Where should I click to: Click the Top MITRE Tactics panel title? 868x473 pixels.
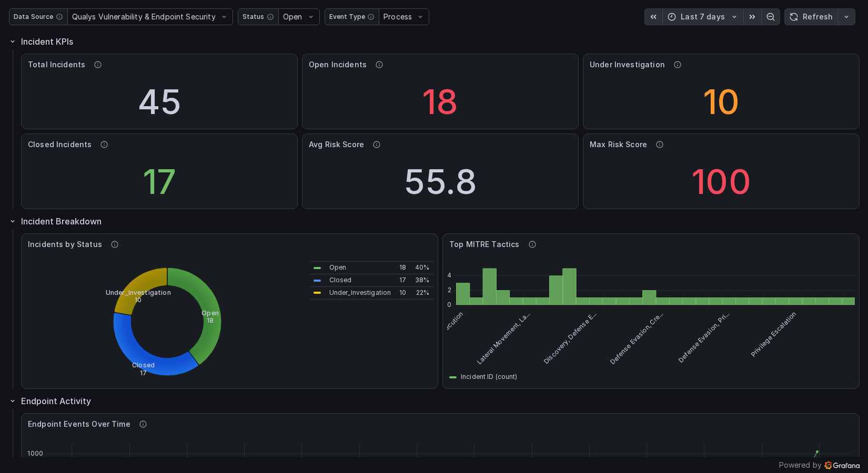pyautogui.click(x=484, y=244)
